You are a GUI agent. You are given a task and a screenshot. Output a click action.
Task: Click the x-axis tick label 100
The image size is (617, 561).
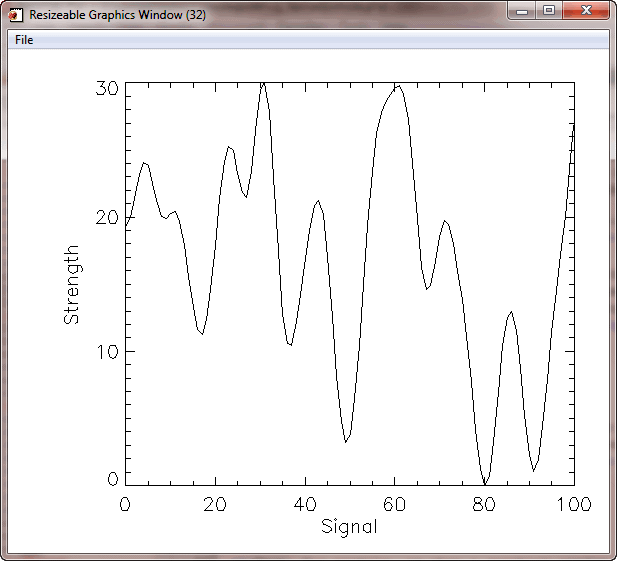tap(574, 504)
